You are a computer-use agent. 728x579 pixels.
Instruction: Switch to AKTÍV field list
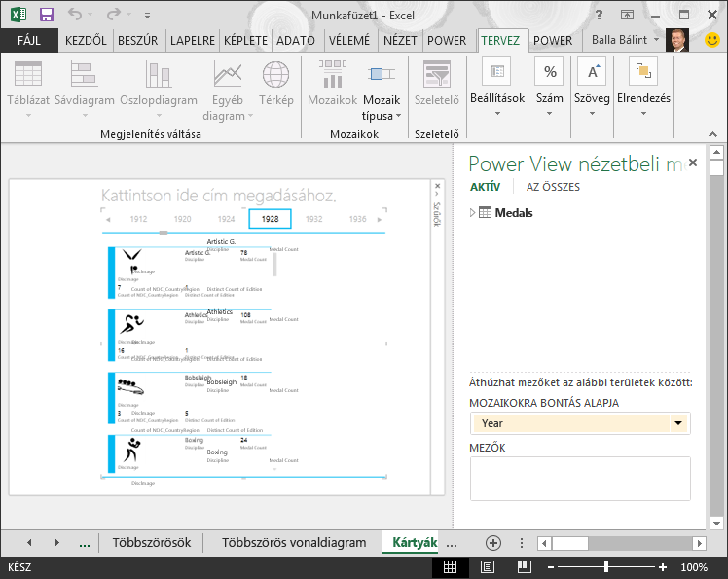tap(485, 187)
